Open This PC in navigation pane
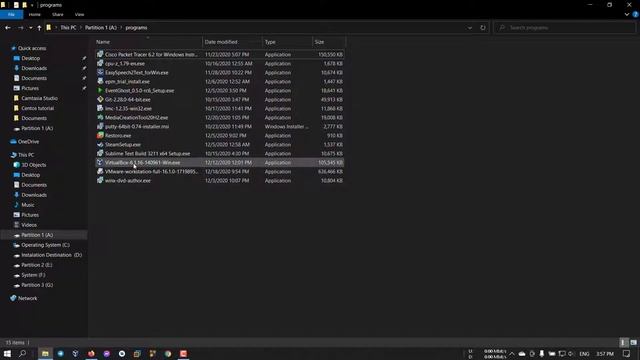 (x=26, y=155)
